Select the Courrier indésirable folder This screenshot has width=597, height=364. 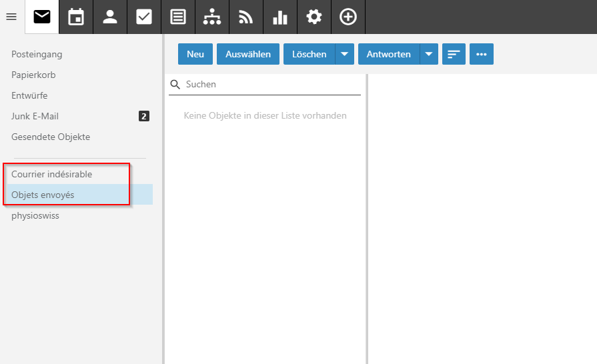(x=52, y=174)
